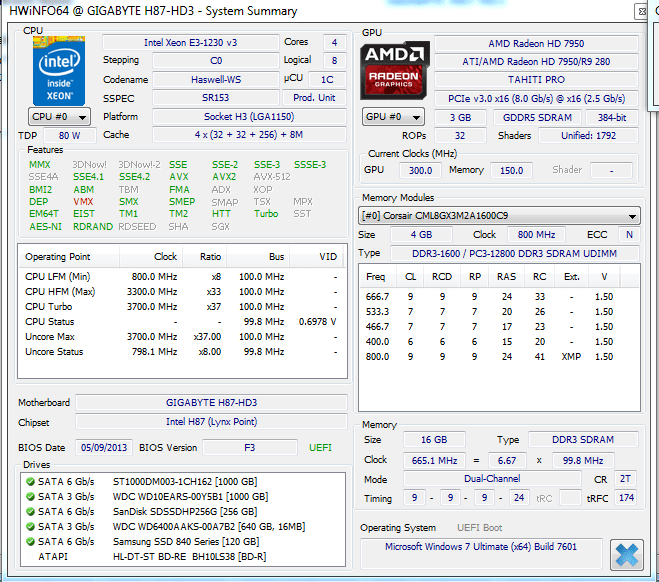This screenshot has height=582, width=659.
Task: Click the DDR3-1600 / PC3-12800 type field
Action: (x=514, y=254)
